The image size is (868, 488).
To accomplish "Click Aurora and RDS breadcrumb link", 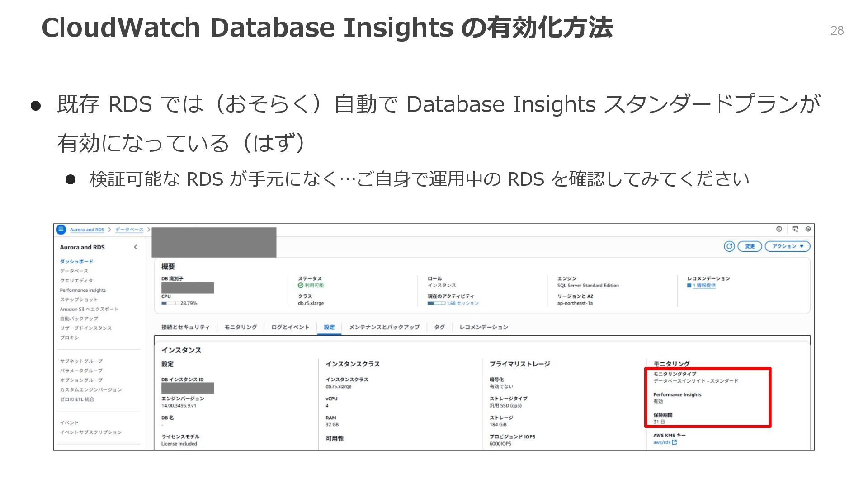I will point(87,230).
